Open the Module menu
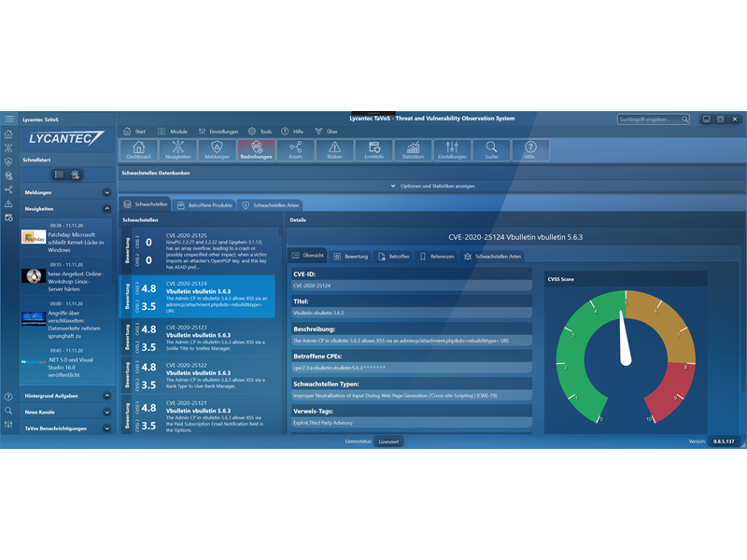This screenshot has height=560, width=747. tap(173, 132)
